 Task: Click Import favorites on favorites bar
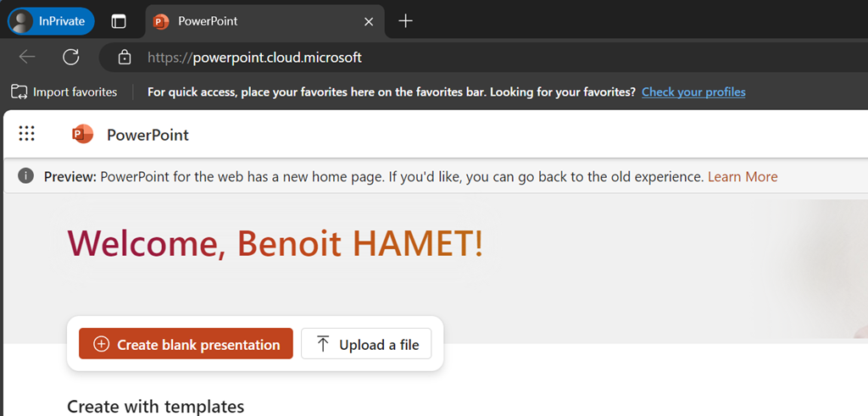(64, 92)
